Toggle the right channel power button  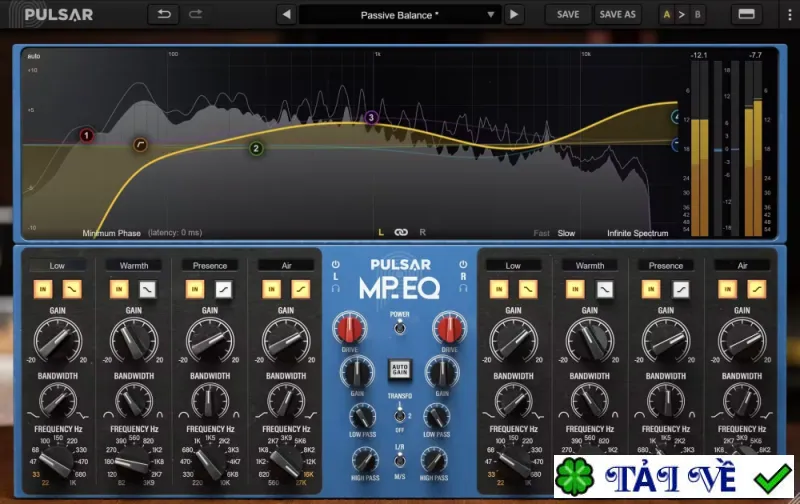[x=463, y=264]
